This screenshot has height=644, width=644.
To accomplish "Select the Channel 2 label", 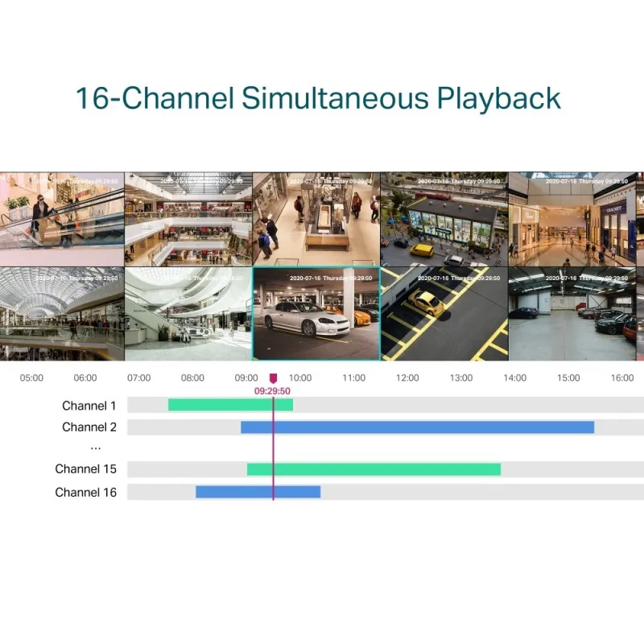I will (89, 427).
